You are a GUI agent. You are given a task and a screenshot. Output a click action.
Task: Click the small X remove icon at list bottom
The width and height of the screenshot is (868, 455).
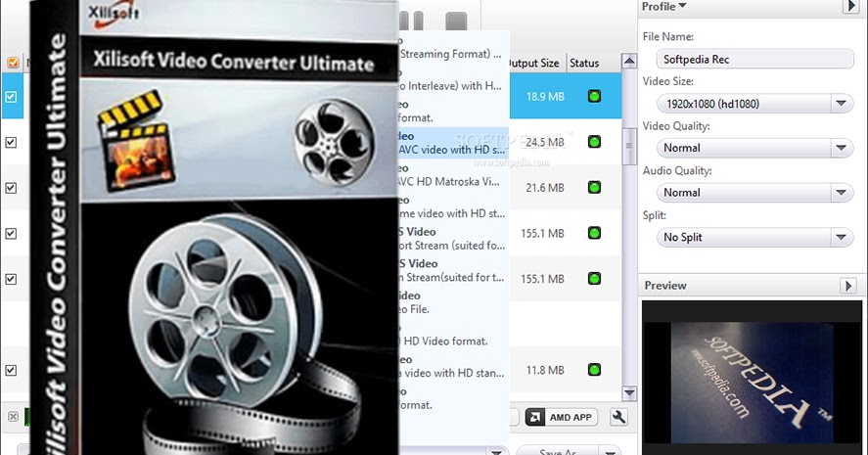tap(13, 416)
